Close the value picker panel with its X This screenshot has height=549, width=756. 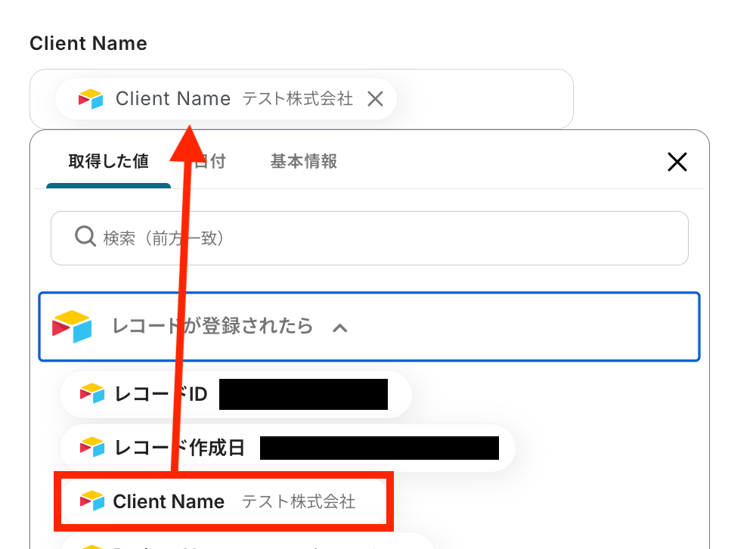pyautogui.click(x=677, y=162)
